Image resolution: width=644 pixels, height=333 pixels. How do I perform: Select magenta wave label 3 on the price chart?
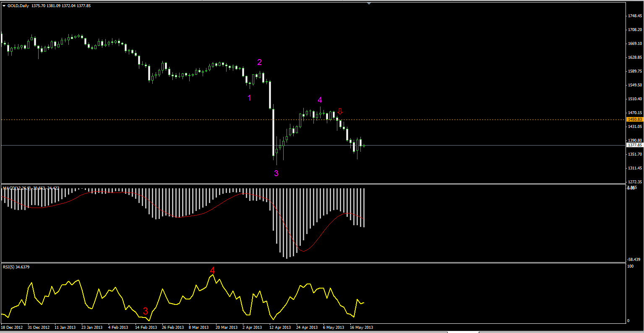pos(276,173)
